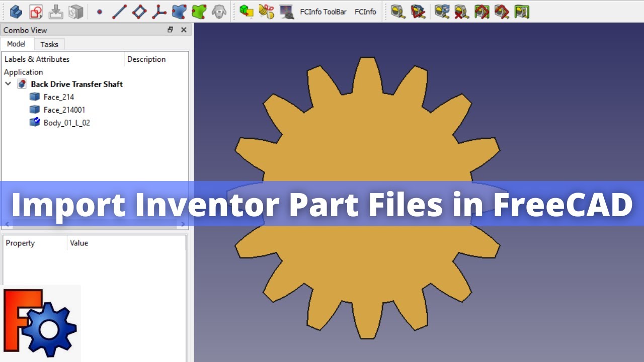
Task: Select the datum point tool
Action: coord(99,12)
